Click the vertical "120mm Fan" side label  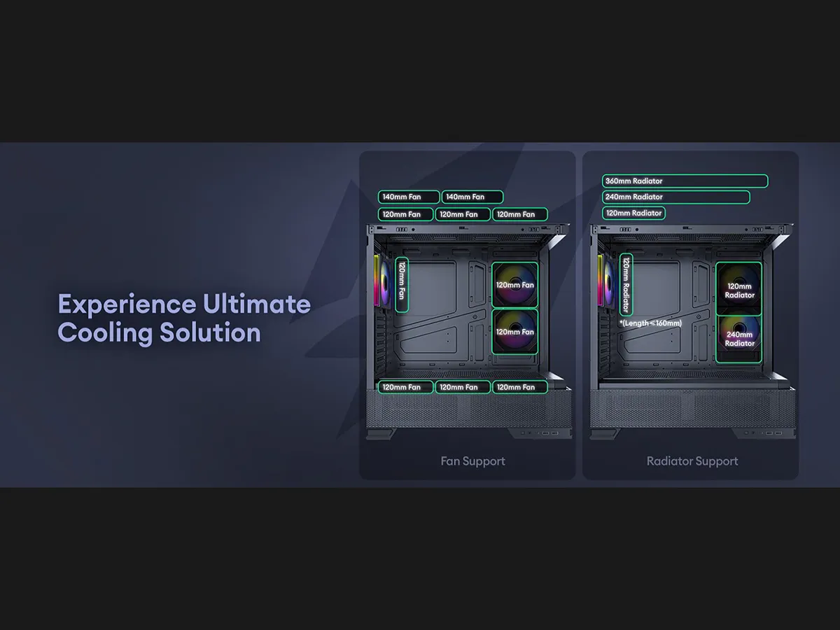402,285
